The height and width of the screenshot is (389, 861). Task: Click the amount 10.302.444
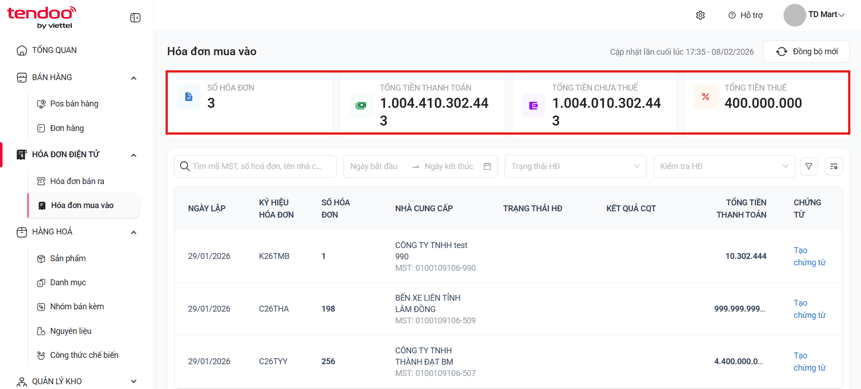(746, 256)
